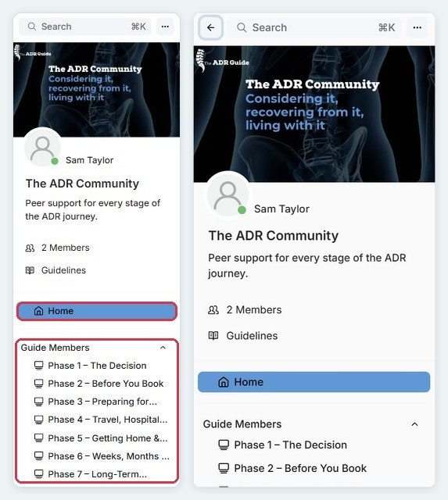Screen dimensions: 448x500
Task: Open Phase 1 – The Decision in left panel
Action: coord(97,366)
